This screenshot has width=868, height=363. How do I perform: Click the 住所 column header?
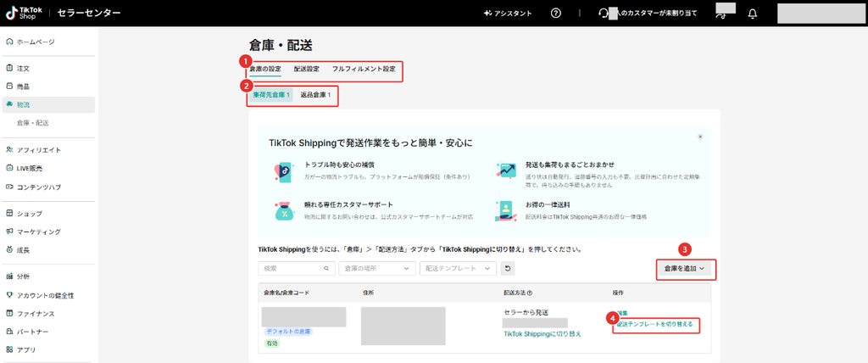(x=367, y=293)
